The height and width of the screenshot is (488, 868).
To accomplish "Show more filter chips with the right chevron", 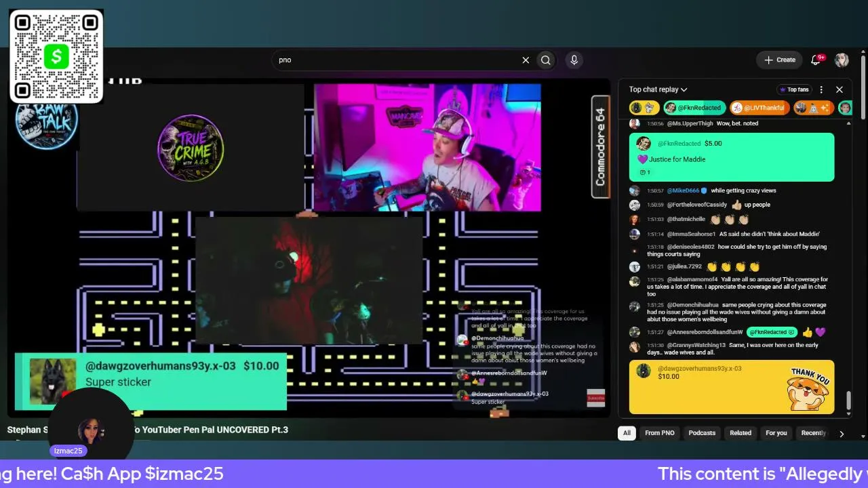I will coord(842,434).
